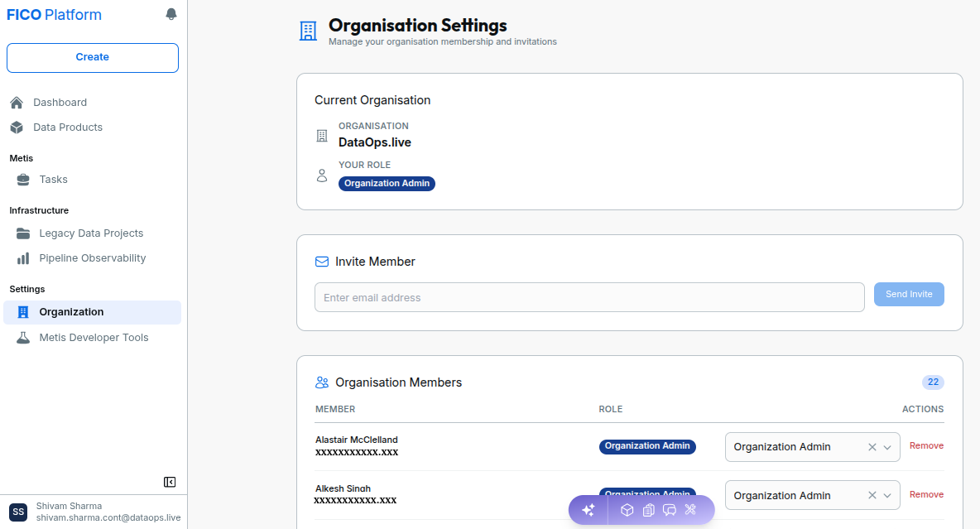Screen dimensions: 980x529
Task: Click Alastair McClelland's Organization Admin role badge
Action: point(647,446)
